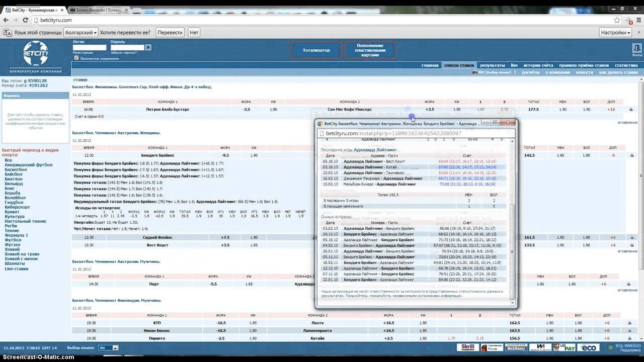Toggle Безопасное соединение checkbox
Image resolution: width=644 pixels, height=362 pixels.
pos(76,58)
